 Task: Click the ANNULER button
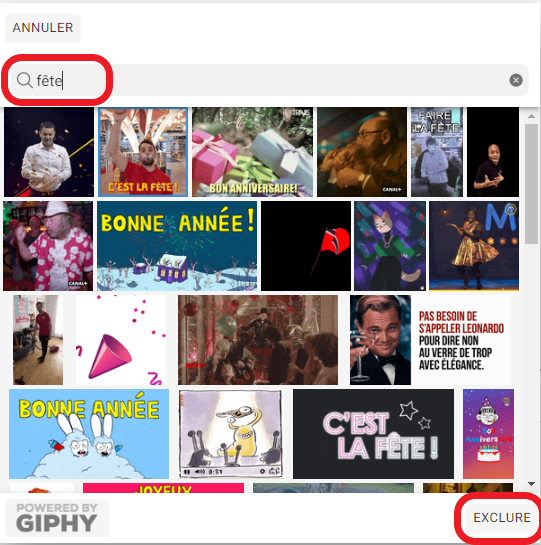click(x=43, y=28)
